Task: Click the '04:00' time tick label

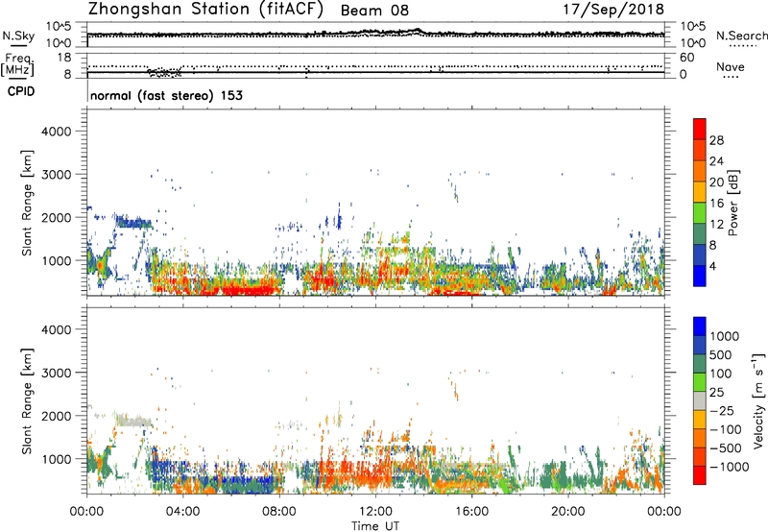Action: click(182, 512)
